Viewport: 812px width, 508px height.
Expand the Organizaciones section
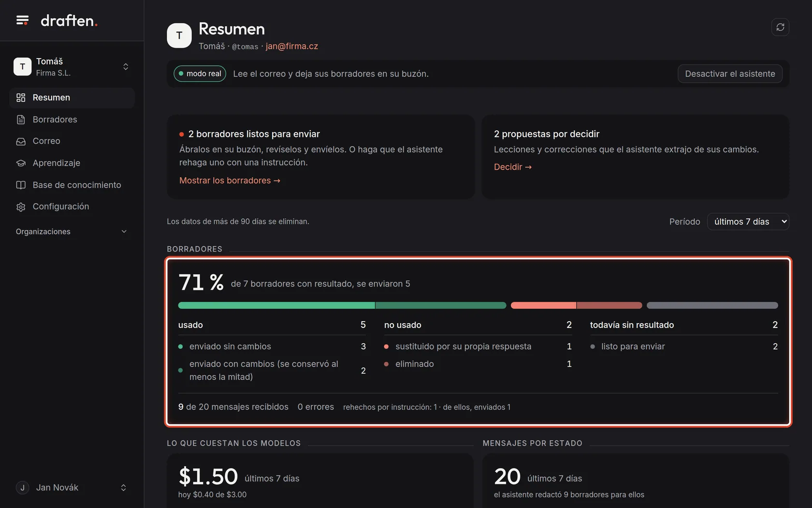(x=72, y=232)
